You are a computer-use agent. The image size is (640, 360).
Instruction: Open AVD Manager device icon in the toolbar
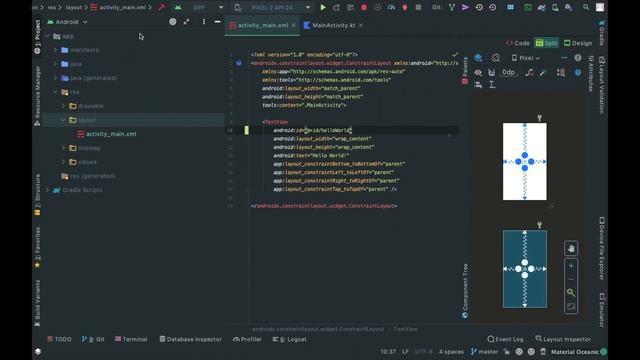click(555, 7)
